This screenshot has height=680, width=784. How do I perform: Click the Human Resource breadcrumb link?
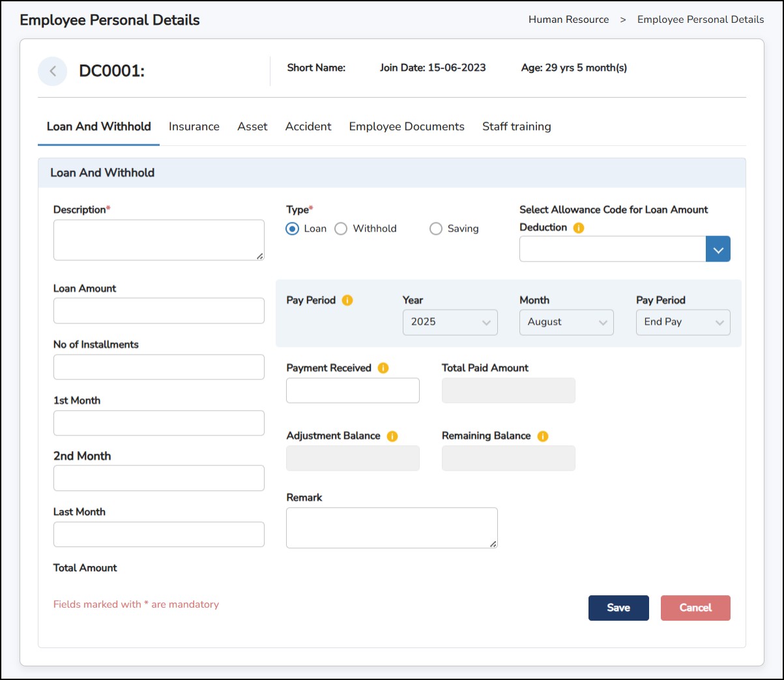pos(568,20)
